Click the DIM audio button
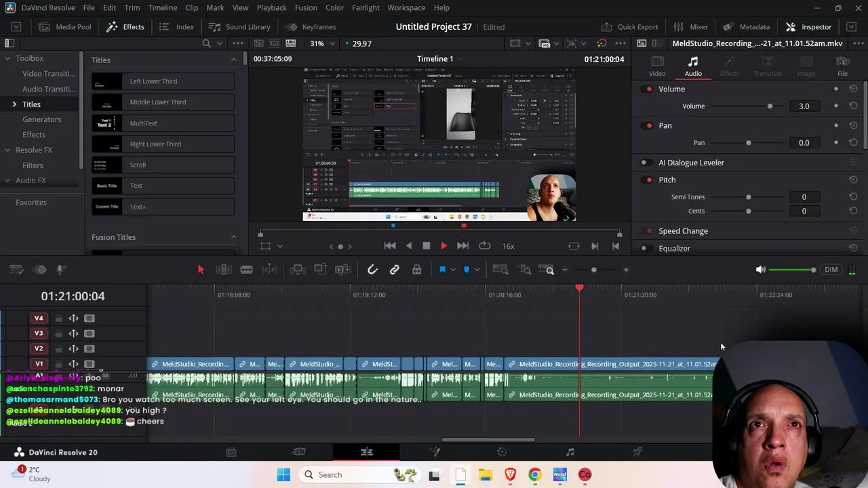The image size is (868, 488). [x=831, y=270]
